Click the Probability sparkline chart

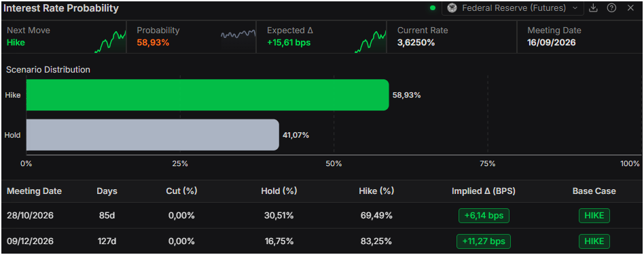click(x=238, y=35)
